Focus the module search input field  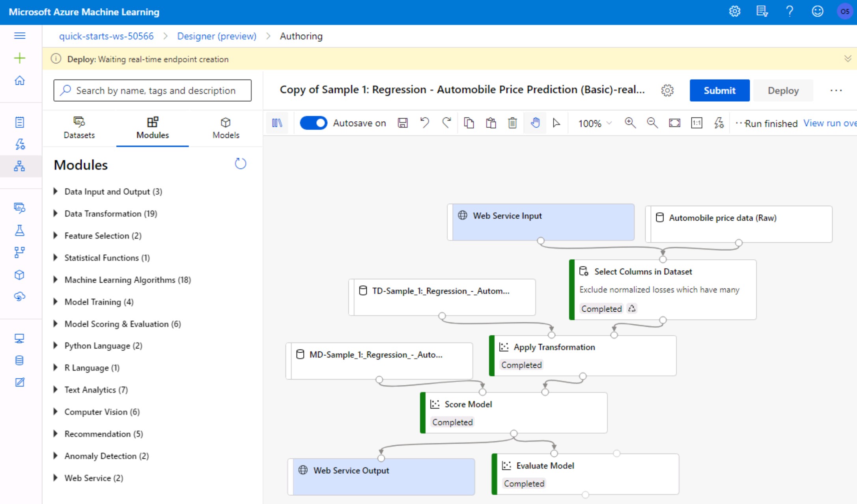(153, 90)
